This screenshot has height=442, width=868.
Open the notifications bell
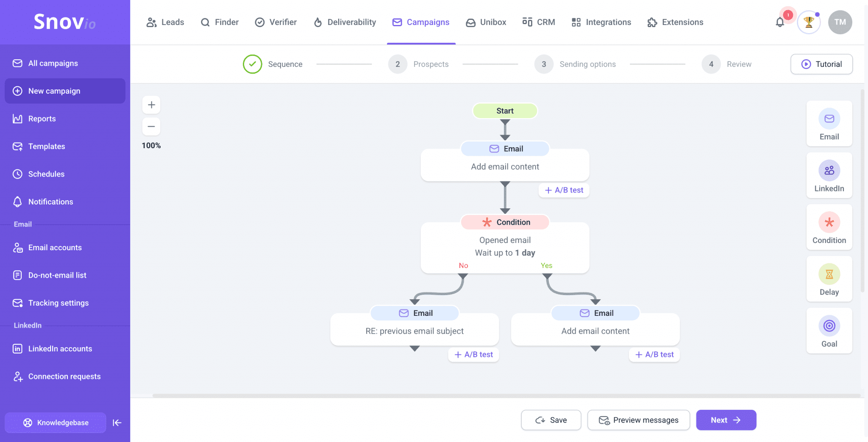[779, 22]
